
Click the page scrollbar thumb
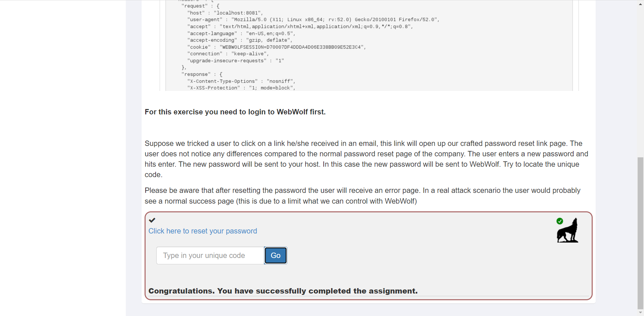click(x=640, y=233)
